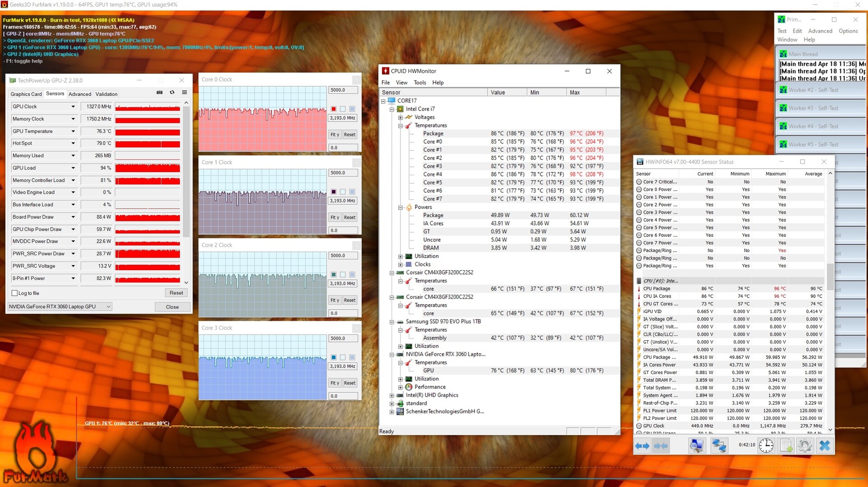Click GPU-Z refresh icon

pyautogui.click(x=172, y=92)
